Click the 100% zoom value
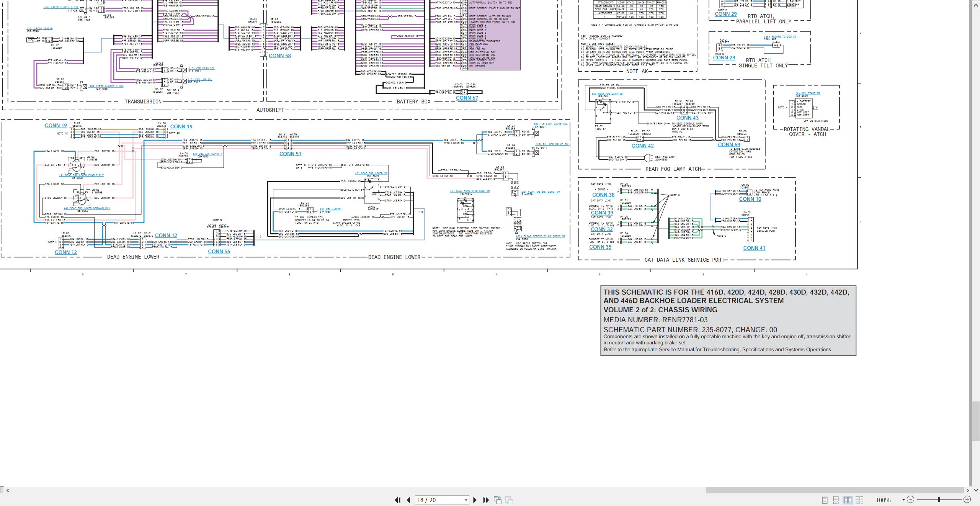 [x=883, y=500]
